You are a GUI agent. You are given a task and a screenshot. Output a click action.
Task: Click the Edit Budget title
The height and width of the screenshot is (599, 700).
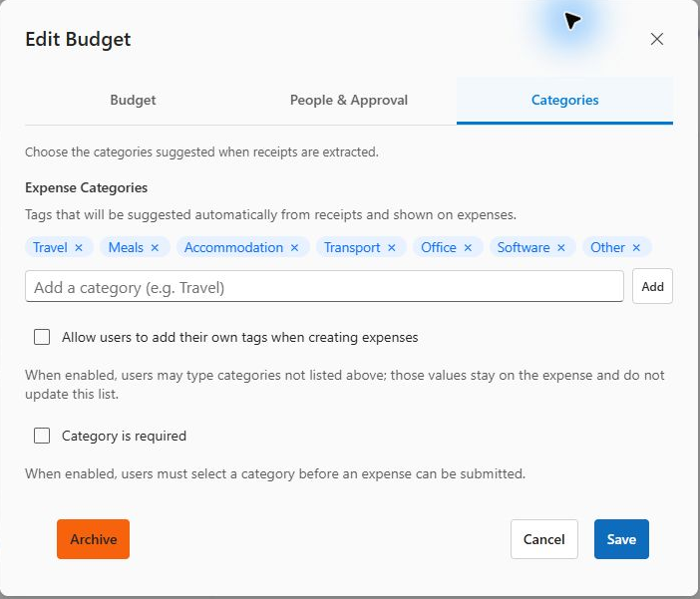pos(78,40)
